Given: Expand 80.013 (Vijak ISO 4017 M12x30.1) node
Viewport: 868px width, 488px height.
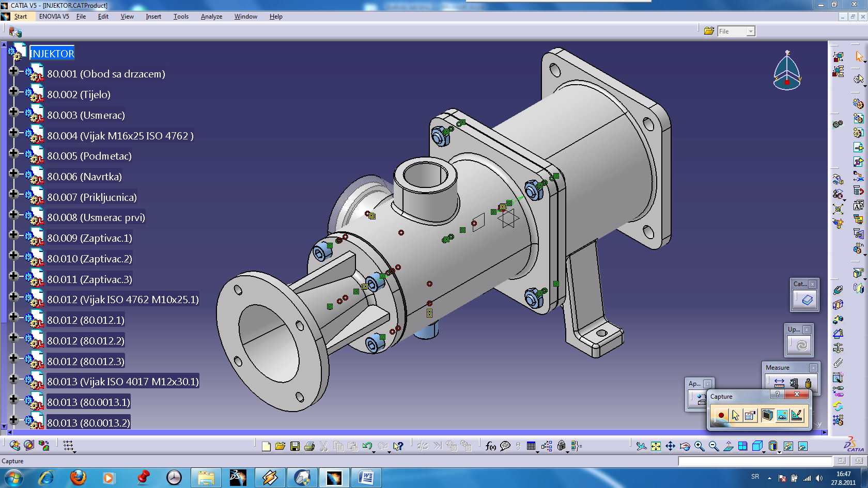Looking at the screenshot, I should (14, 379).
